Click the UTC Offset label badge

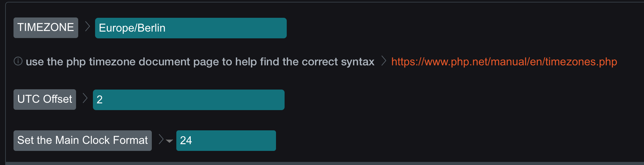point(45,99)
